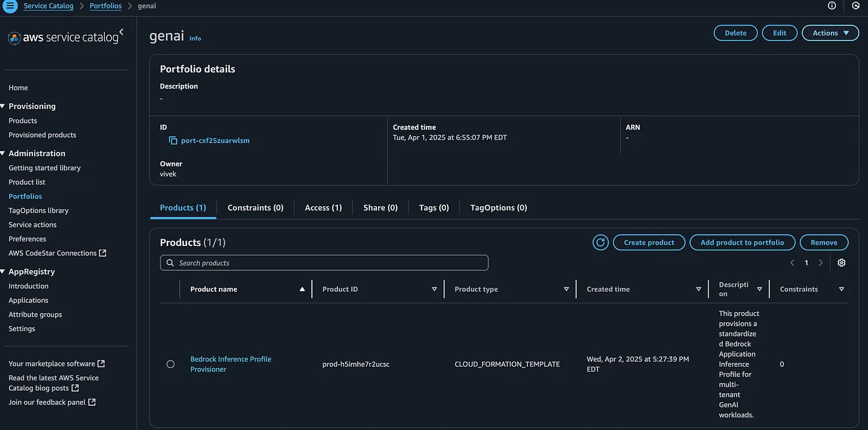This screenshot has height=430, width=868.
Task: Open Attribute groups in sidebar
Action: pyautogui.click(x=35, y=315)
